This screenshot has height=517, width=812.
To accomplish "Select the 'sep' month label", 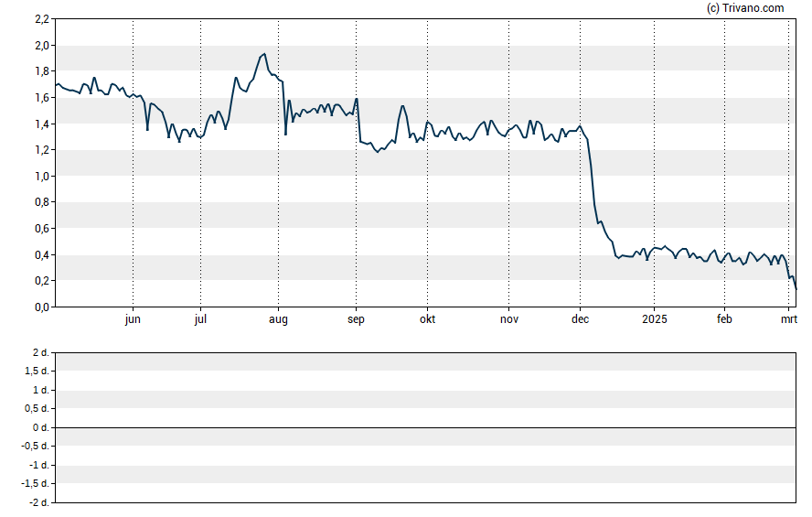I will tap(356, 319).
